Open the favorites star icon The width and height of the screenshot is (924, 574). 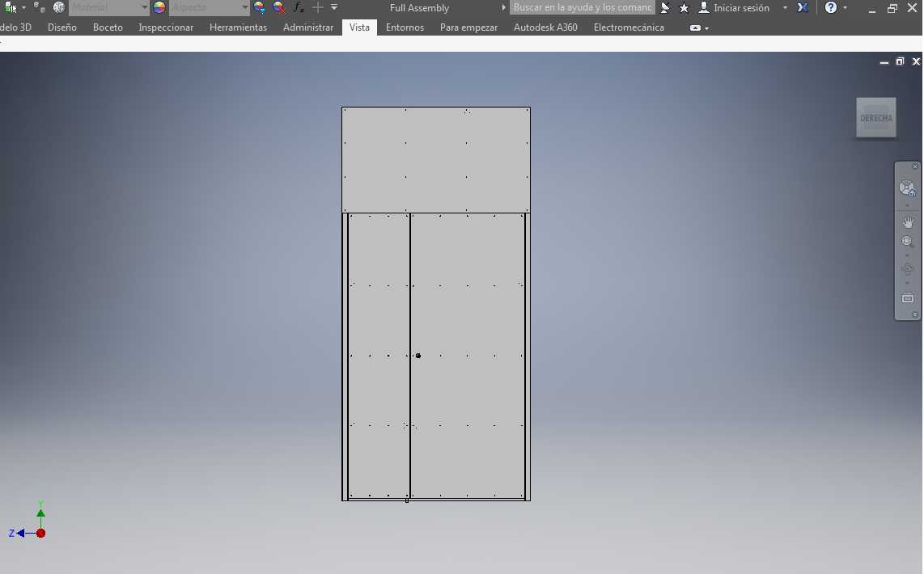click(x=685, y=7)
